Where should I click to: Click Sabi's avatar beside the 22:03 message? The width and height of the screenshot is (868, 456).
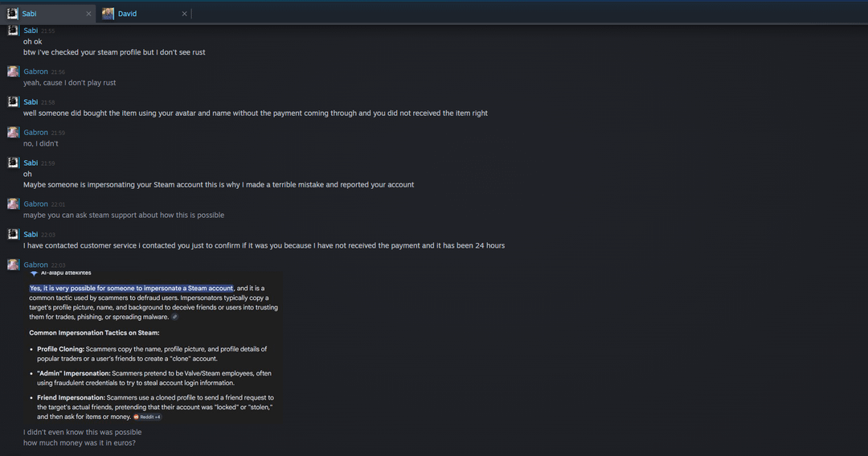pos(13,234)
